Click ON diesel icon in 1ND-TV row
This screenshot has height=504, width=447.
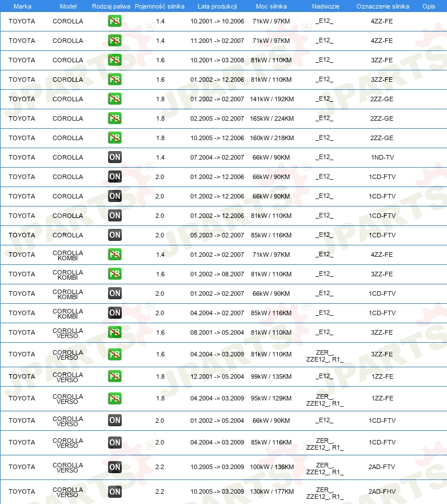coord(115,157)
